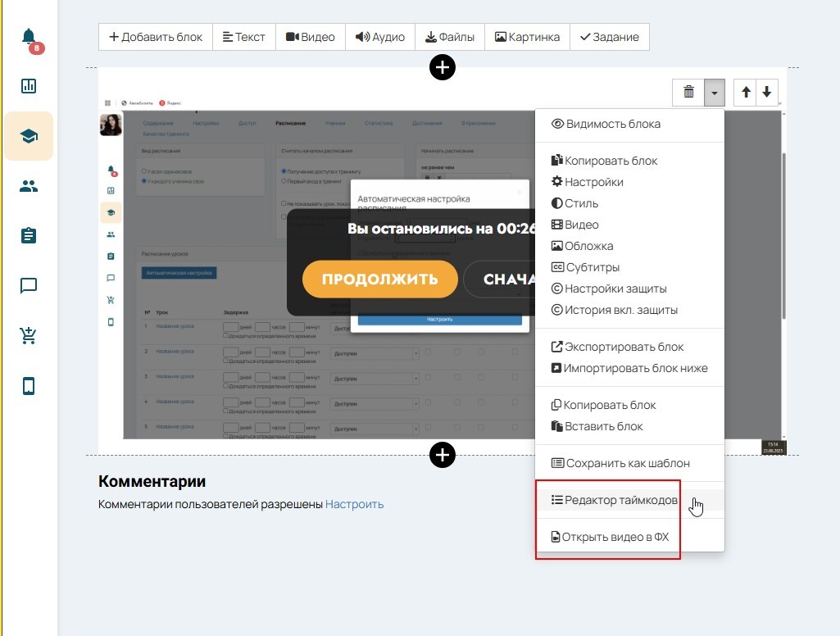
Task: Move the block down with arrow
Action: (766, 93)
